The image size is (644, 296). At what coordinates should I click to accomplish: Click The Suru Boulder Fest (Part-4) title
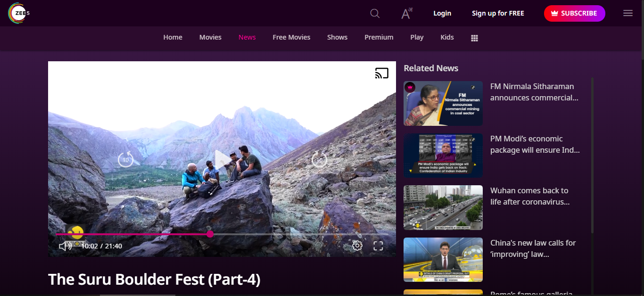pyautogui.click(x=154, y=280)
